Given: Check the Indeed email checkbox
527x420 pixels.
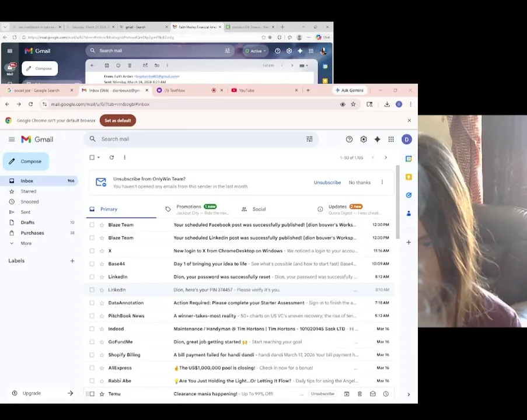Looking at the screenshot, I should point(92,328).
